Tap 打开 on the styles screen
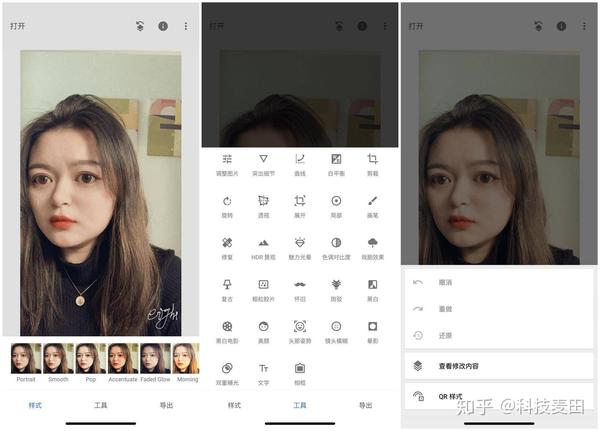The width and height of the screenshot is (600, 431). click(x=18, y=26)
